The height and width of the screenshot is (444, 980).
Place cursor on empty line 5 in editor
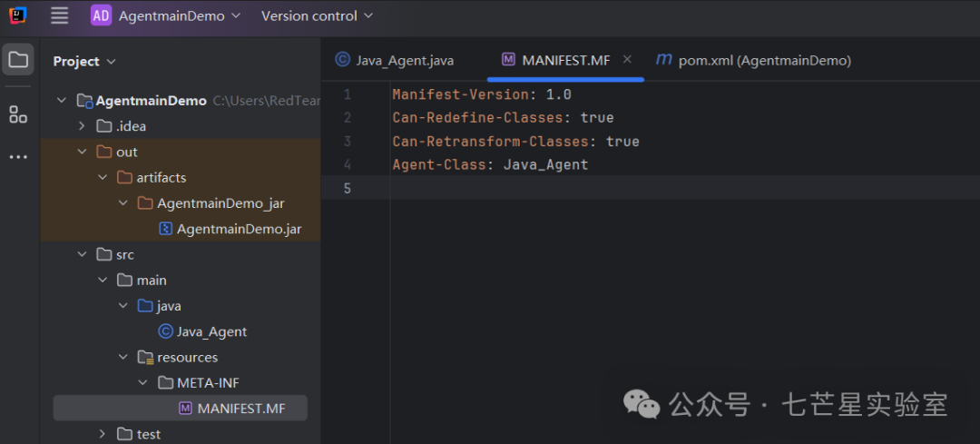click(x=684, y=188)
